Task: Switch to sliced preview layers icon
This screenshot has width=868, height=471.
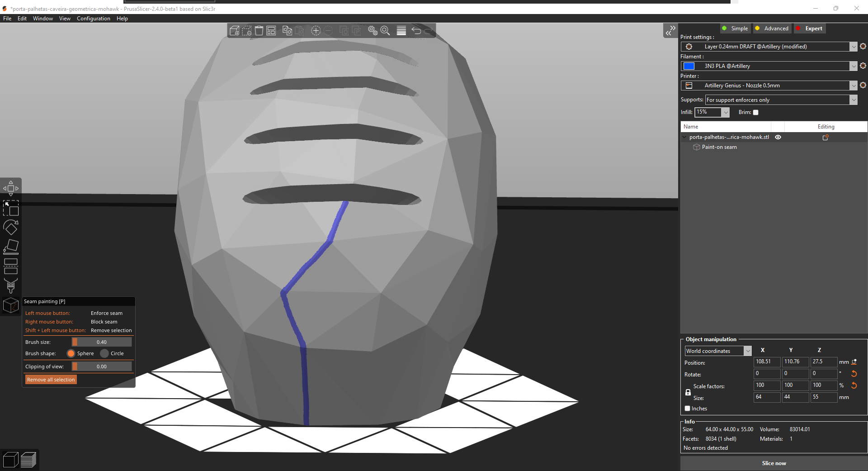Action: click(28, 460)
